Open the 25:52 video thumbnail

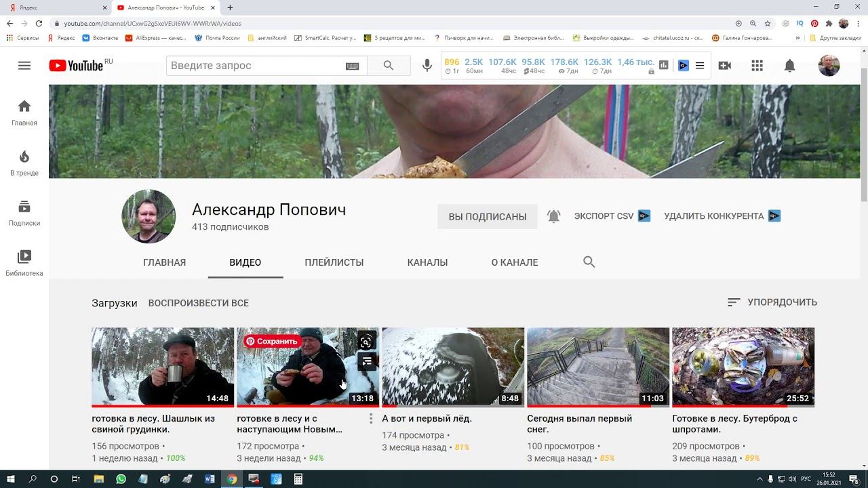click(743, 367)
